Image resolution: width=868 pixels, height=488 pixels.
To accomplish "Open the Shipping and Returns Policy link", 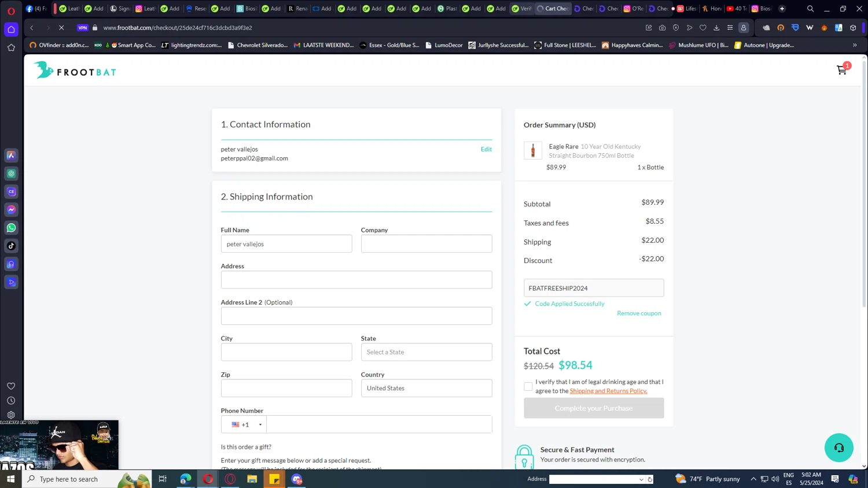I will coord(608,391).
